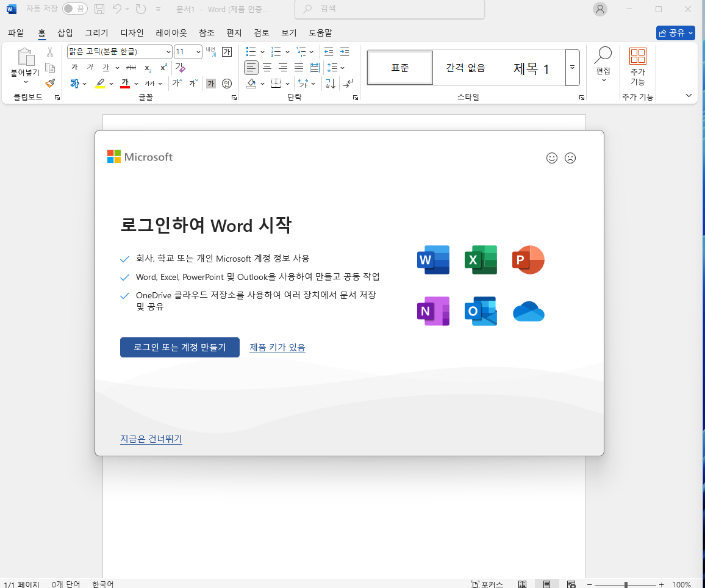This screenshot has width=705, height=588.
Task: Expand the bullets list dropdown arrow
Action: (263, 52)
